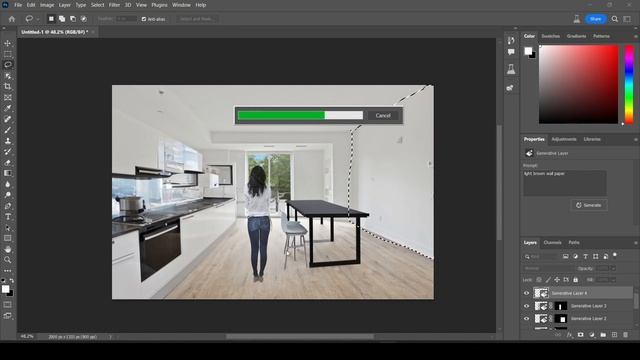Choose New selection mode button
Viewport: 640px width, 360px height.
coord(51,19)
